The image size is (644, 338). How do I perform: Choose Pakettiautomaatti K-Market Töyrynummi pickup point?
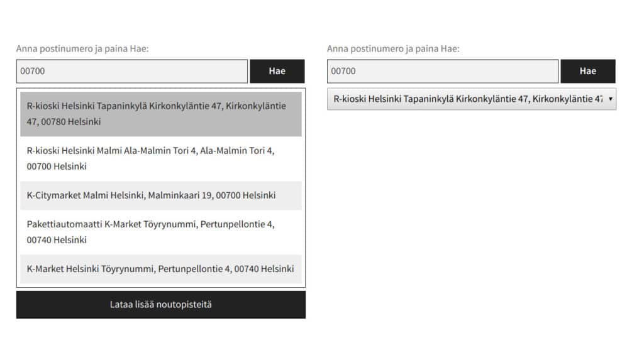(161, 232)
